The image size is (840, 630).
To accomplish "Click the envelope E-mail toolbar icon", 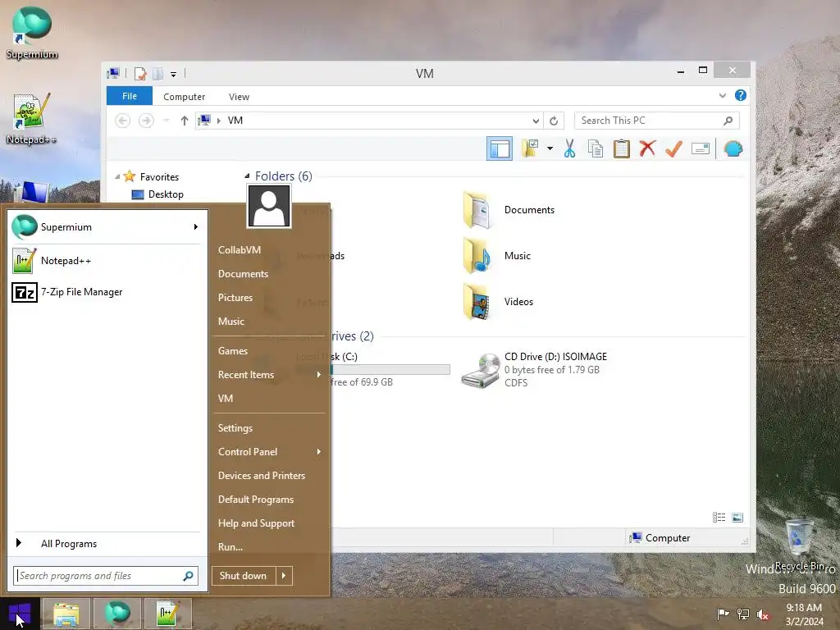I will 701,148.
